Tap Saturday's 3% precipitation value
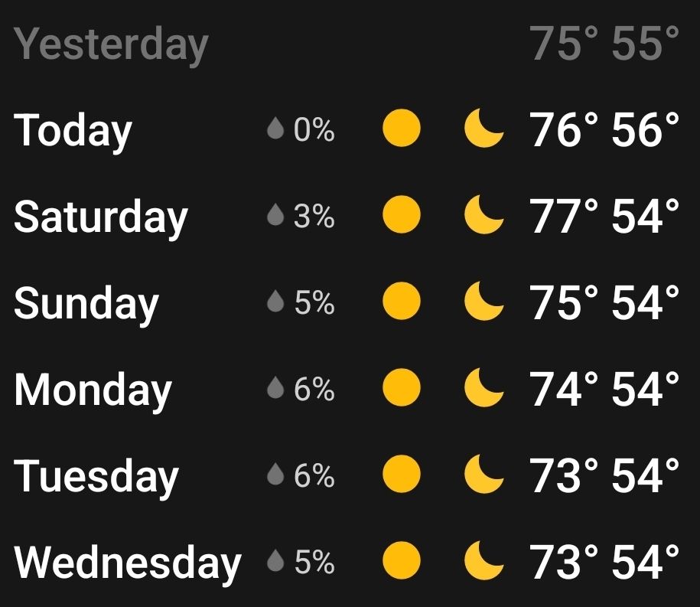The height and width of the screenshot is (607, 700). pyautogui.click(x=314, y=216)
